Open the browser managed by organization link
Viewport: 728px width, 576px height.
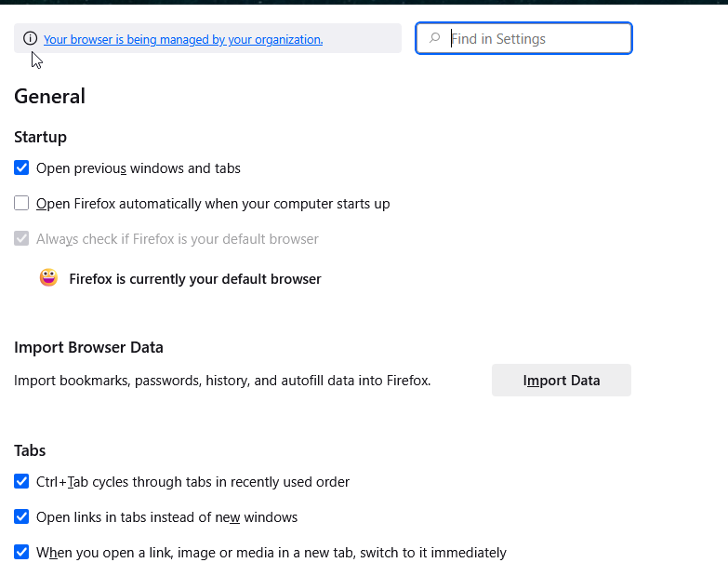tap(183, 39)
